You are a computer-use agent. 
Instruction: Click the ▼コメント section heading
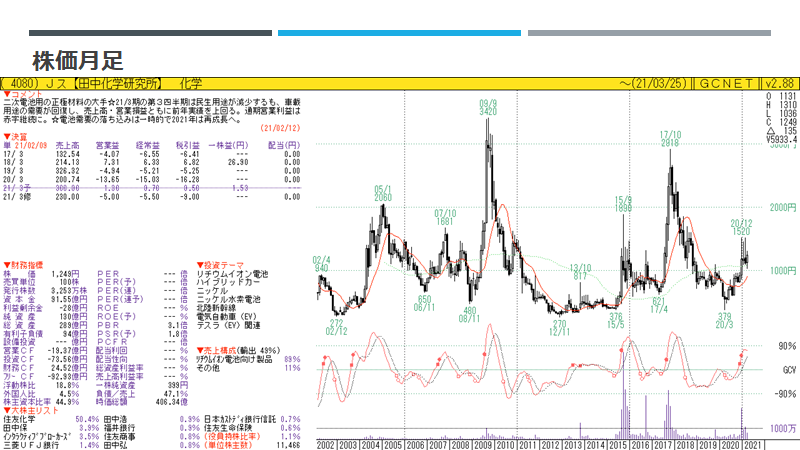23,94
